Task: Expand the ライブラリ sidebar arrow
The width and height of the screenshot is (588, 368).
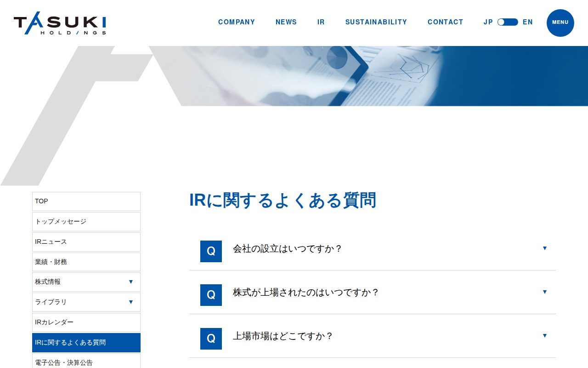Action: point(131,302)
